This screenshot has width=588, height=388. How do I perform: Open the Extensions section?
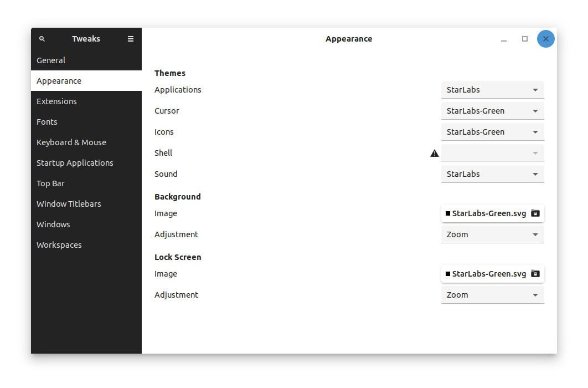(86, 101)
